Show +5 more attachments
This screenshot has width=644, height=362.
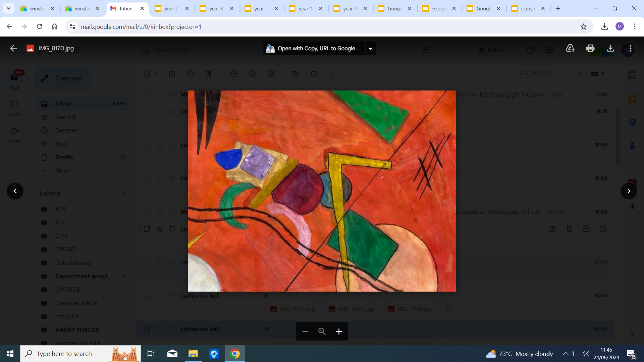(446, 309)
